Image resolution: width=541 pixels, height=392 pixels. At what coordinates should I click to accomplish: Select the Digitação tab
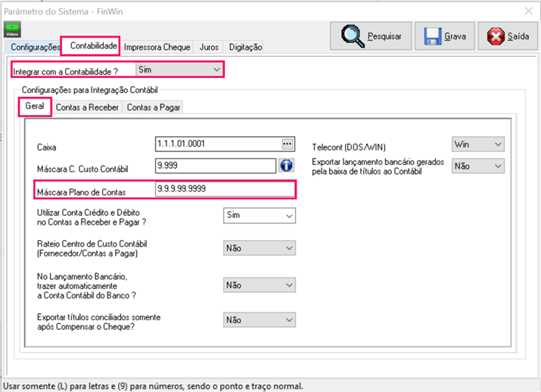(x=245, y=47)
